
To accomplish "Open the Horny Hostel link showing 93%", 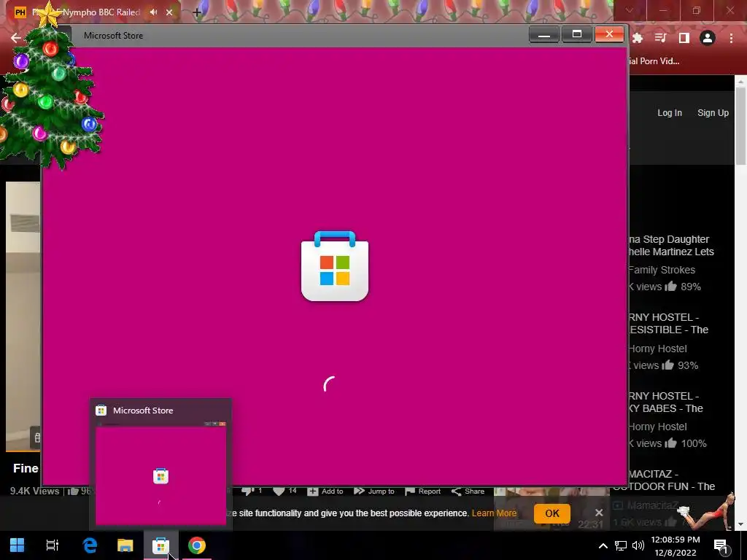I will click(x=657, y=349).
